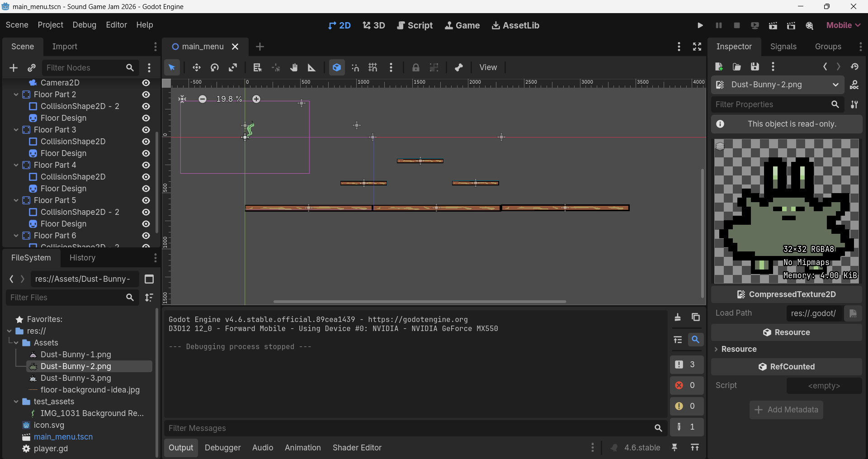The image size is (868, 459).
Task: Collapse the Floor Part 3 node
Action: pos(16,130)
